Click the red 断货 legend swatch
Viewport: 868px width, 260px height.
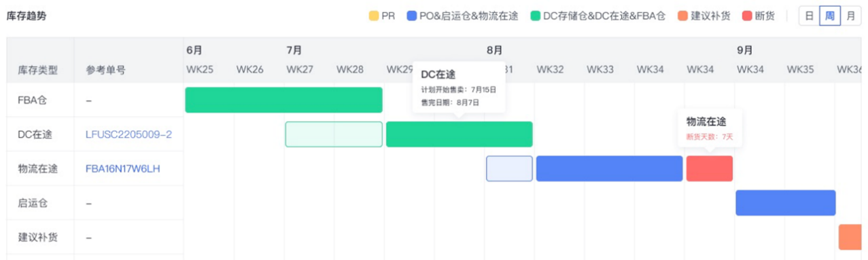coord(747,16)
